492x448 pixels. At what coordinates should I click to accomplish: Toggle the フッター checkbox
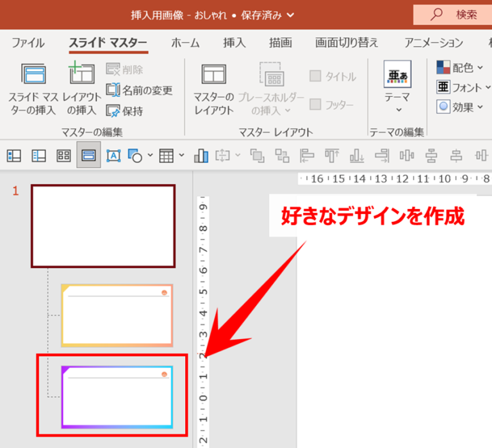[315, 104]
